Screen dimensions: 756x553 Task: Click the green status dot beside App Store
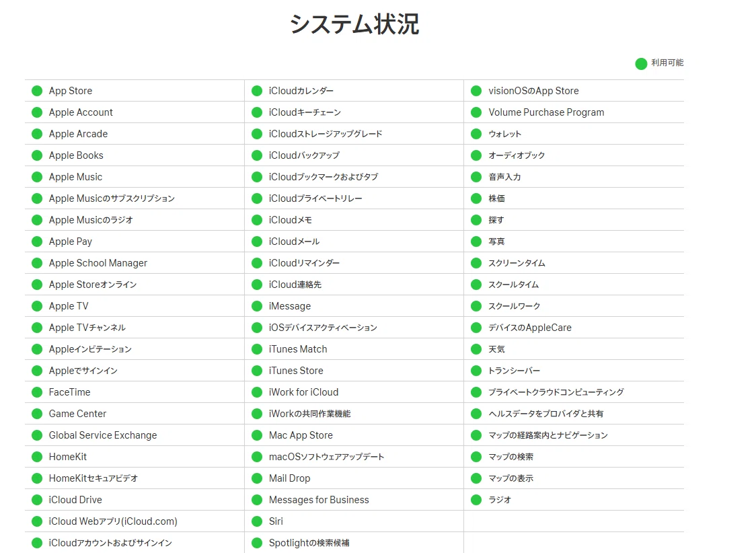(x=37, y=91)
